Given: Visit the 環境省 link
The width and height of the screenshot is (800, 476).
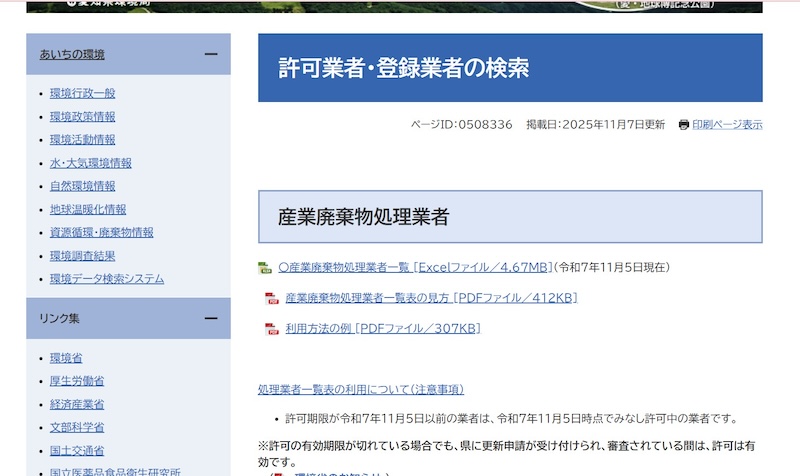Looking at the screenshot, I should tap(66, 358).
